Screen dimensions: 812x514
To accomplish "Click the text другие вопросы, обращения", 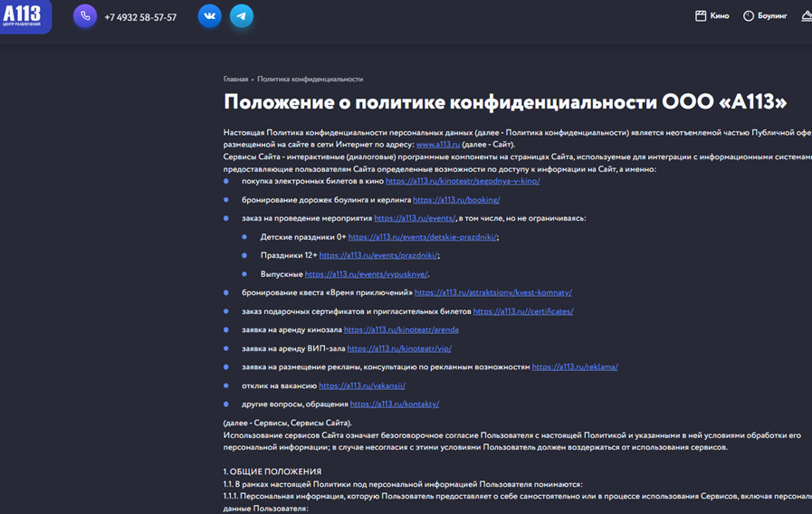I will click(295, 405).
